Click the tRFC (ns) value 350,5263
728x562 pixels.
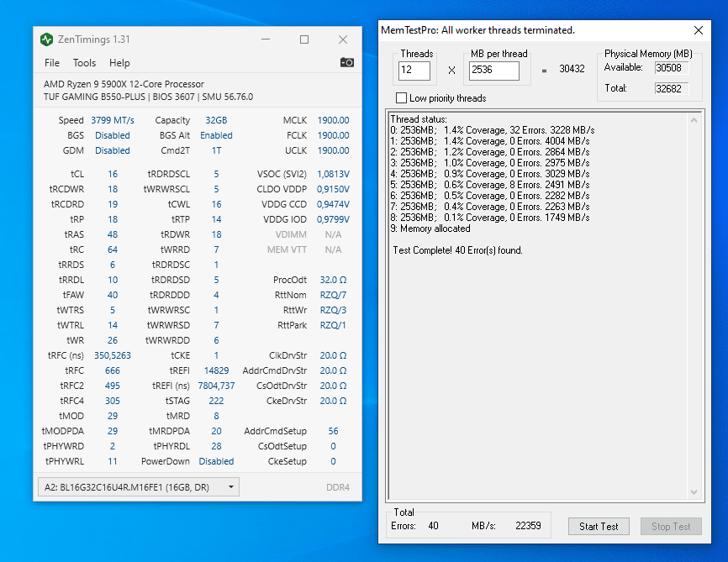113,355
